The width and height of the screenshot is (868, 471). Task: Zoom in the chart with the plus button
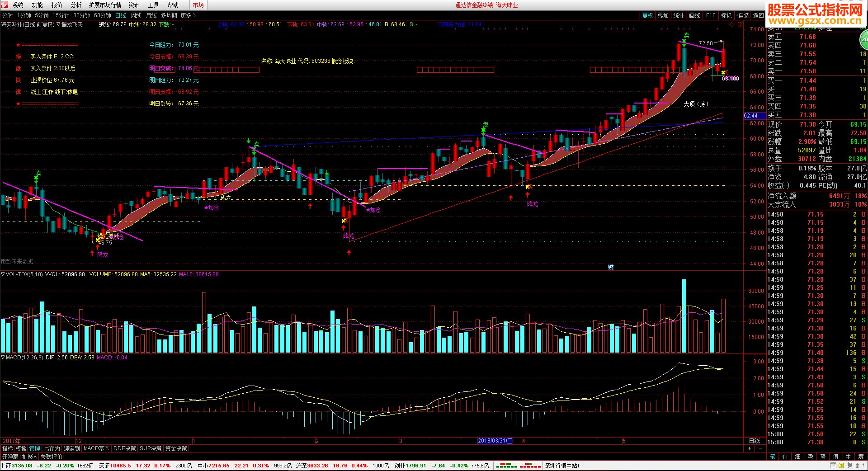tap(749, 448)
